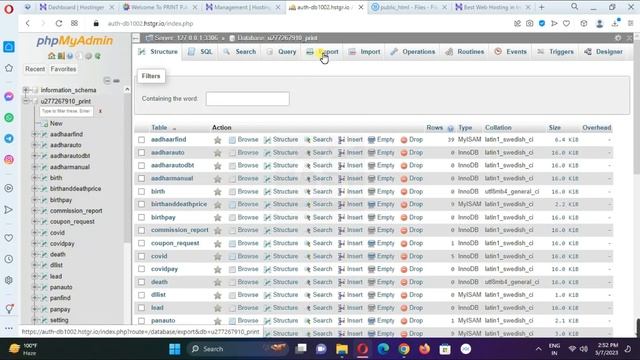Open the Designer tab

(x=604, y=52)
